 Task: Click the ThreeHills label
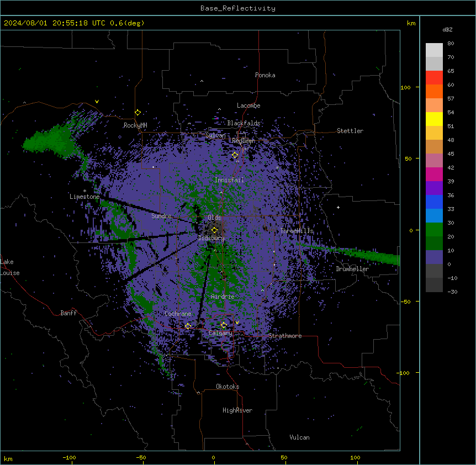coord(297,231)
